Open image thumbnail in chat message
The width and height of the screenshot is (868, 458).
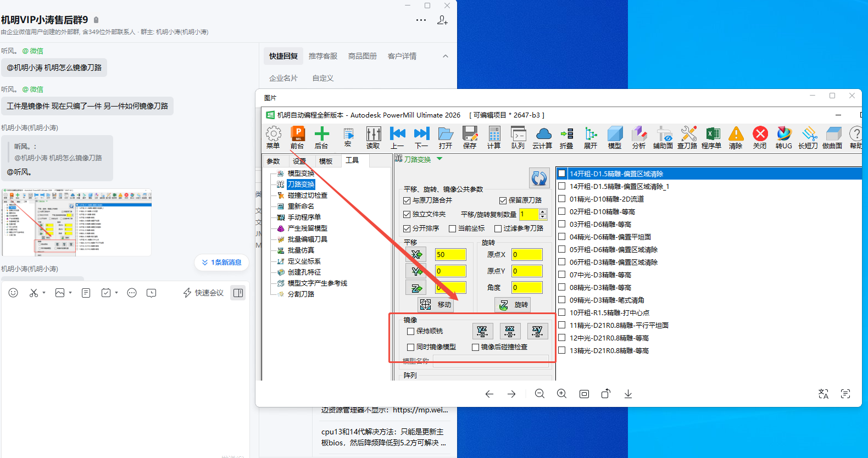pos(77,222)
